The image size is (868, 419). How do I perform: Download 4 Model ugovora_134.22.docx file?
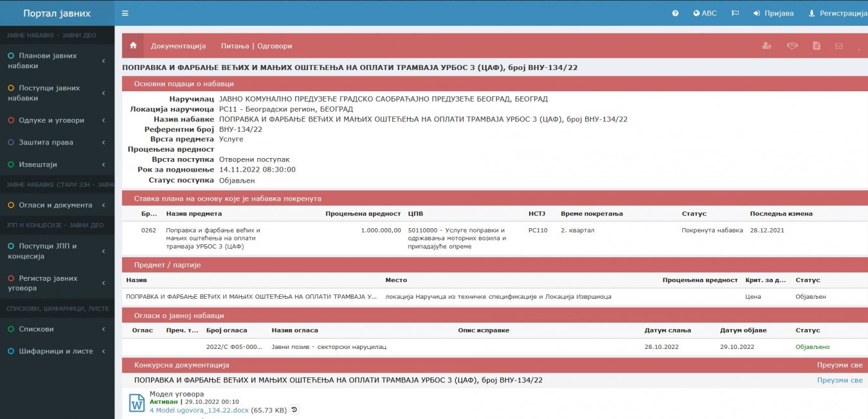point(199,409)
